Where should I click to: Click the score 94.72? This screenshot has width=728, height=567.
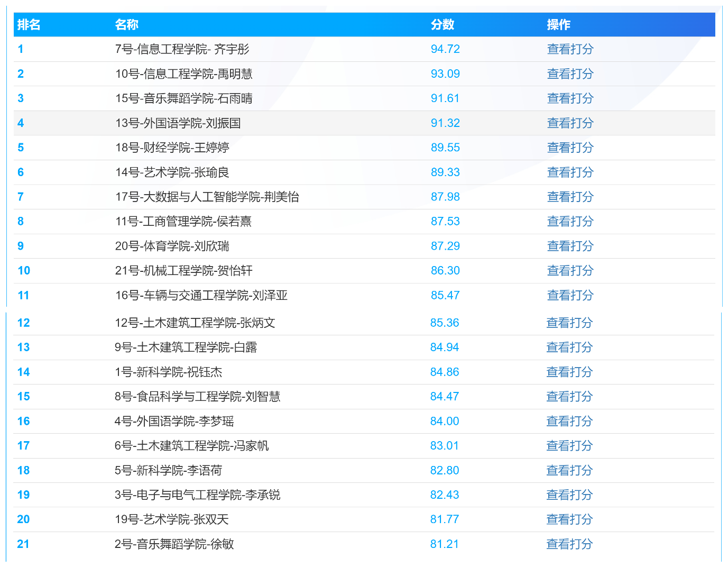pyautogui.click(x=445, y=49)
